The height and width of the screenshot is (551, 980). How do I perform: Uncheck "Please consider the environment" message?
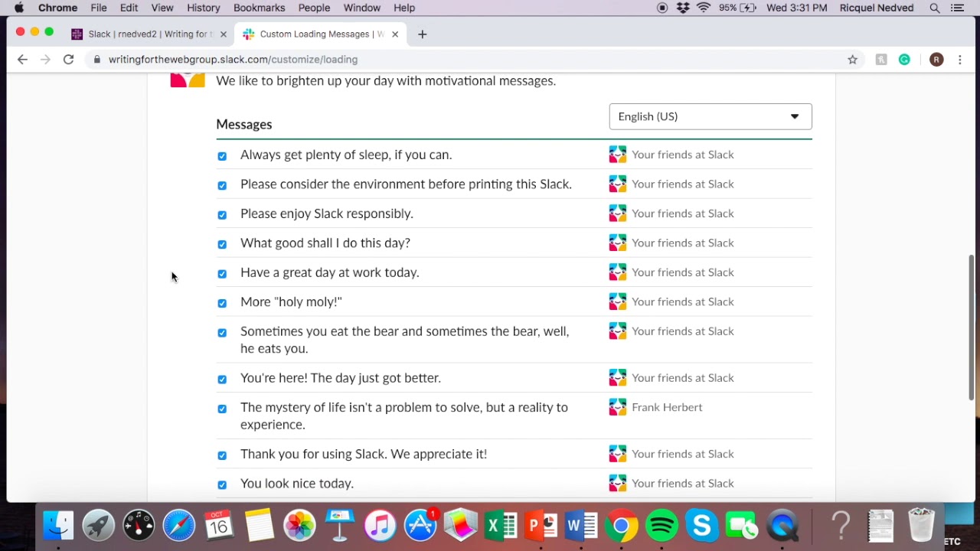coord(222,185)
